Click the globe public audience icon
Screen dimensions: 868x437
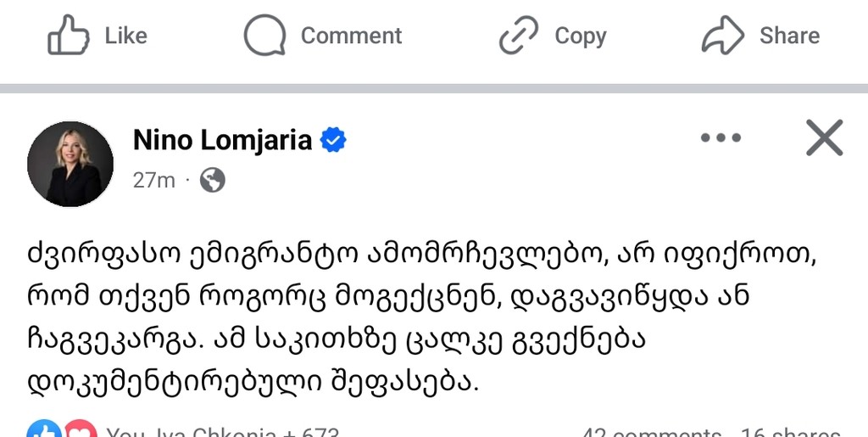tap(212, 180)
